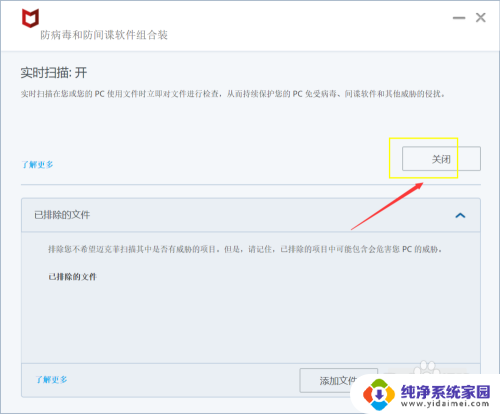Image resolution: width=500 pixels, height=414 pixels.
Task: Click the 纯净系统家园 watermark title text
Action: click(445, 391)
